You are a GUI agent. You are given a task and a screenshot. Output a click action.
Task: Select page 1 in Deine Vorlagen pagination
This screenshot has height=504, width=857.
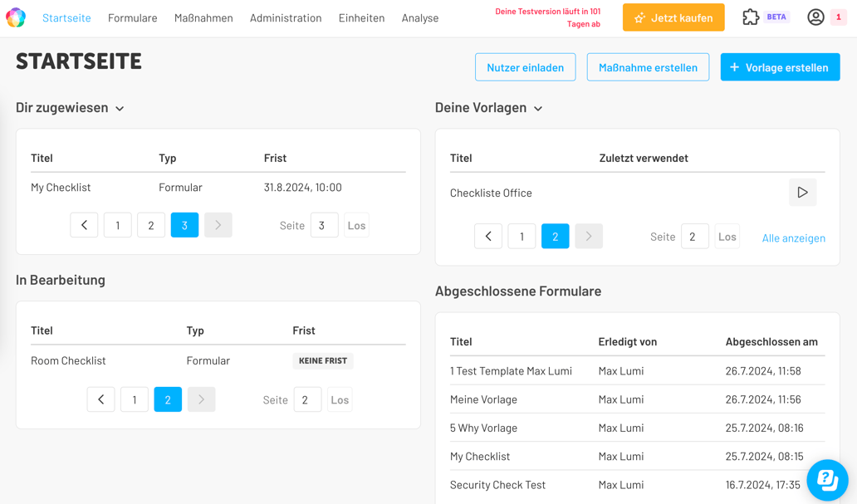(x=522, y=236)
